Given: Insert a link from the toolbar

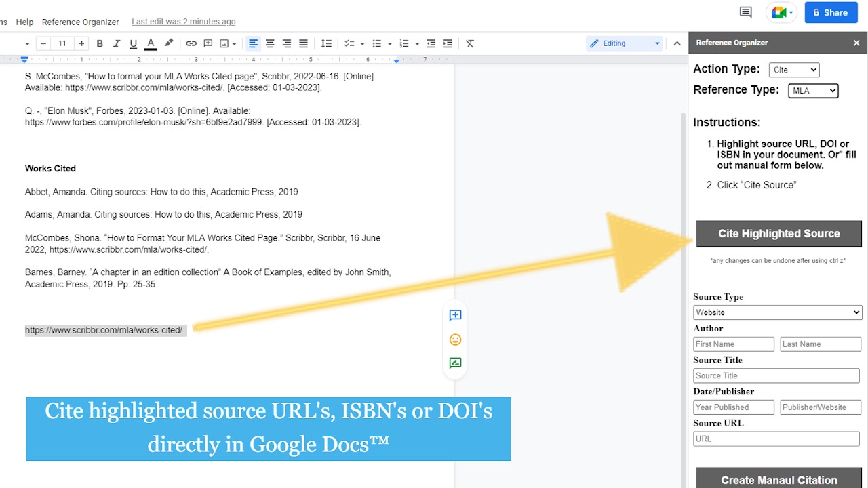Looking at the screenshot, I should tap(191, 43).
